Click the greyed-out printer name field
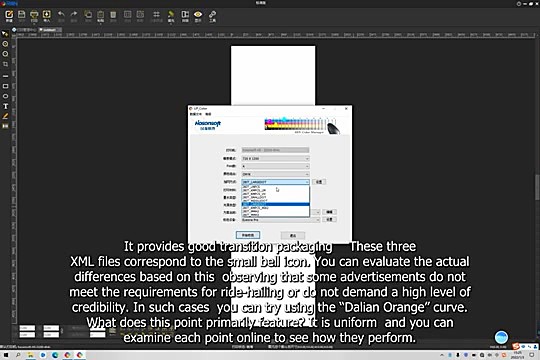 pos(275,150)
